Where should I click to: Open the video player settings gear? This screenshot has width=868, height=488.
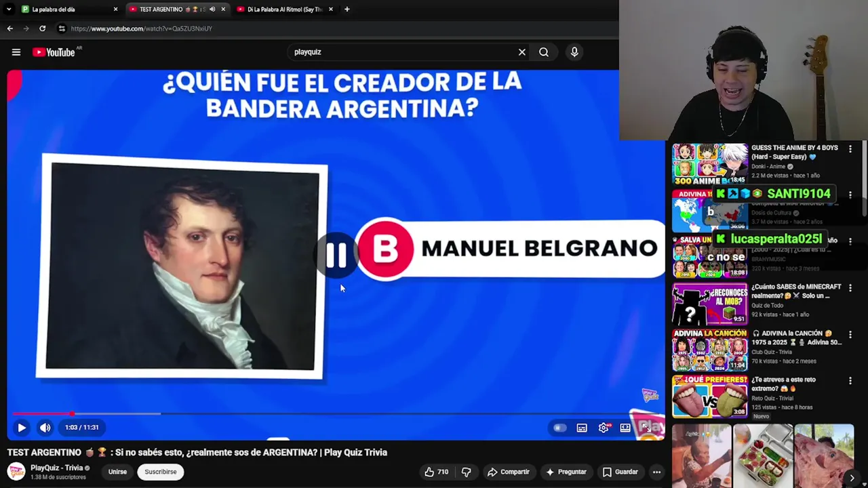click(604, 428)
